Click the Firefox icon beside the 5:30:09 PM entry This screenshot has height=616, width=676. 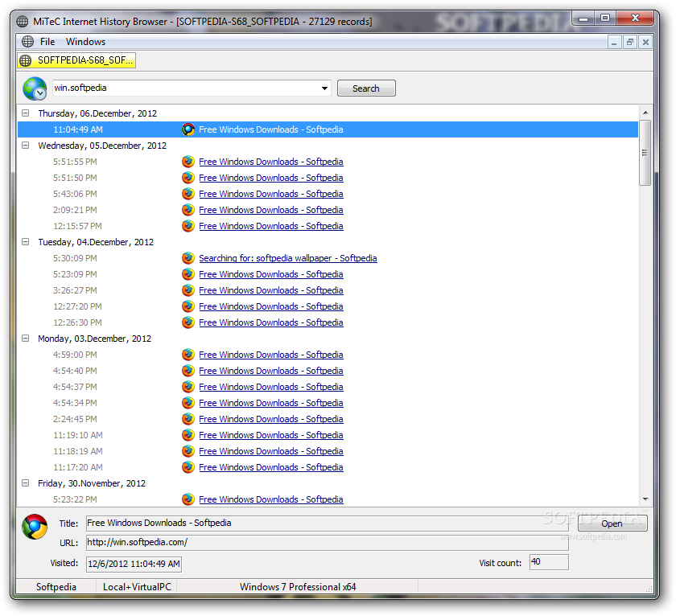tap(188, 258)
